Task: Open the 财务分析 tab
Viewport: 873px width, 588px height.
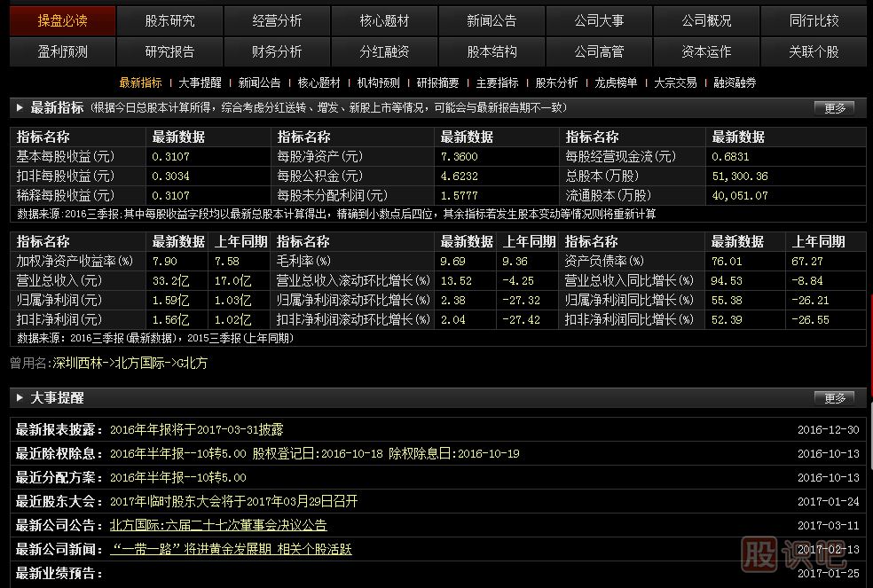Action: click(x=277, y=51)
